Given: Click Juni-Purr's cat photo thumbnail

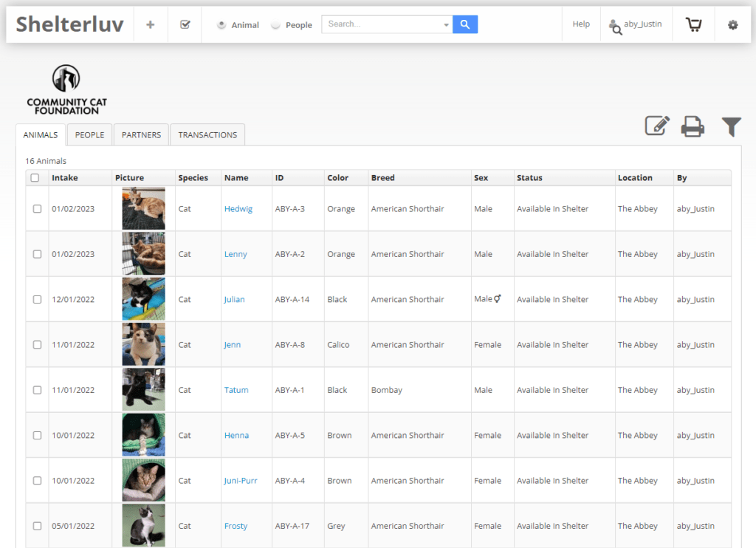Looking at the screenshot, I should tap(144, 481).
